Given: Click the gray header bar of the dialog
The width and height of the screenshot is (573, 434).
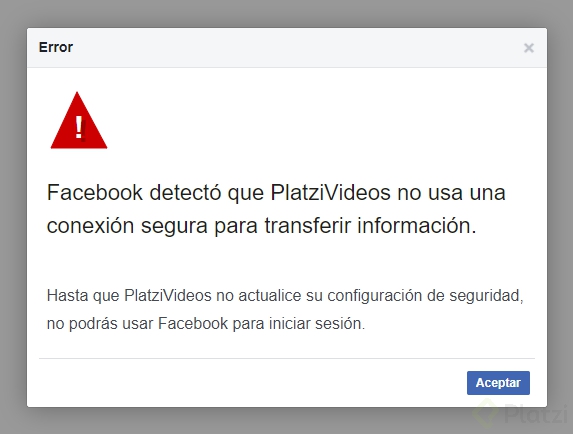Looking at the screenshot, I should 287,47.
